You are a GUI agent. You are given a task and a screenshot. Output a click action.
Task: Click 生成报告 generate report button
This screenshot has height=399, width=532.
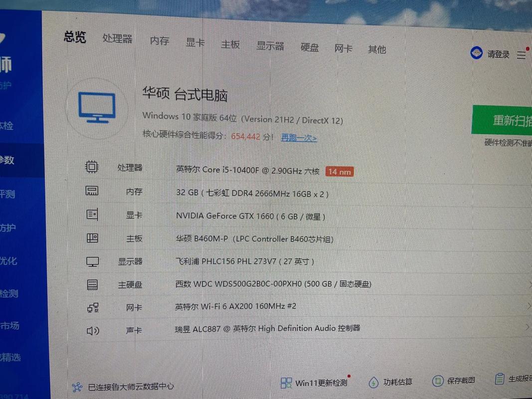(520, 379)
